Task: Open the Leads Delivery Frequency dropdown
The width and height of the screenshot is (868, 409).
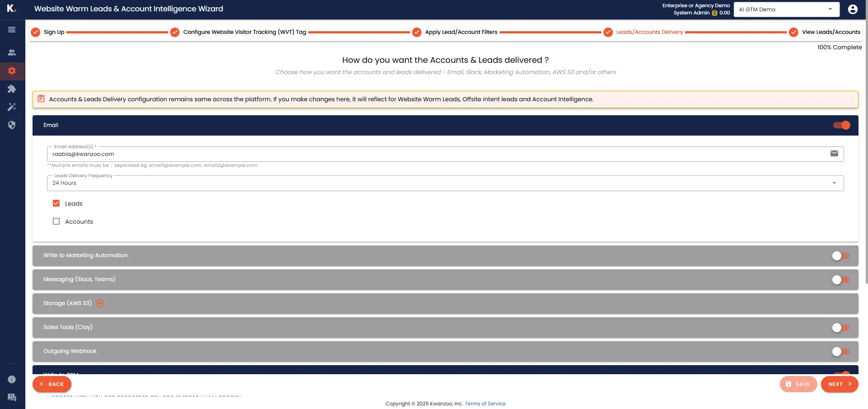Action: click(x=445, y=183)
